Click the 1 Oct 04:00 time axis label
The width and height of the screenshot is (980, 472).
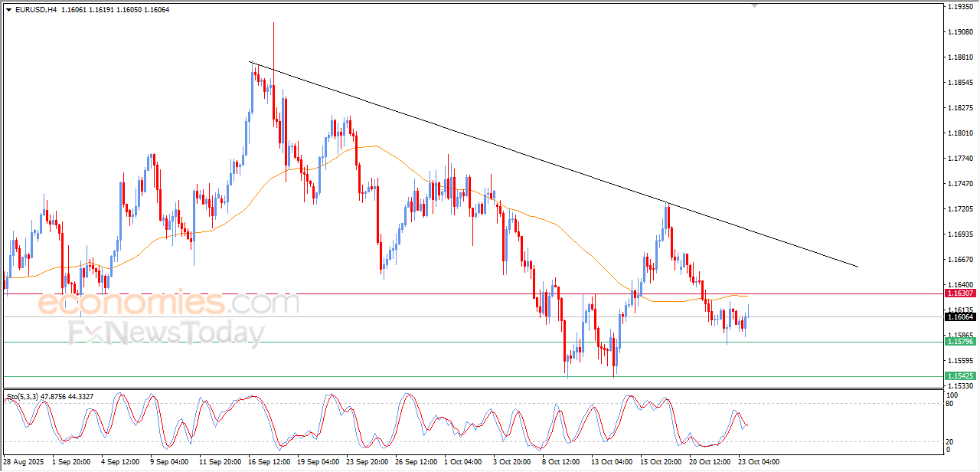pyautogui.click(x=464, y=462)
